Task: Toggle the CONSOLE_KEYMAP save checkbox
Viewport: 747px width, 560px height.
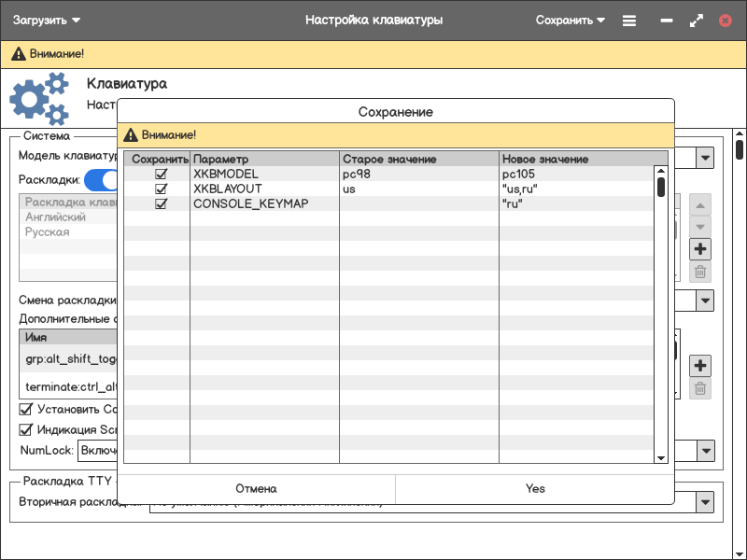Action: tap(161, 203)
